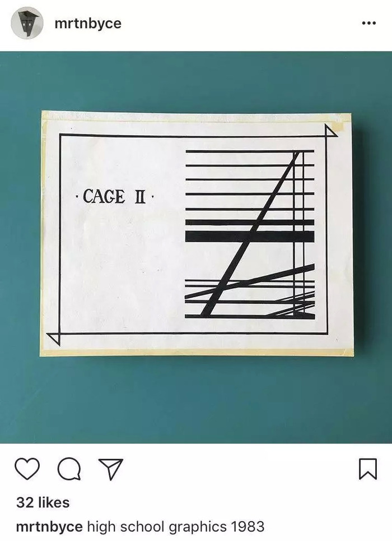Tap blank white area under CAGE II
Screen dimensions: 392x541
117,269
